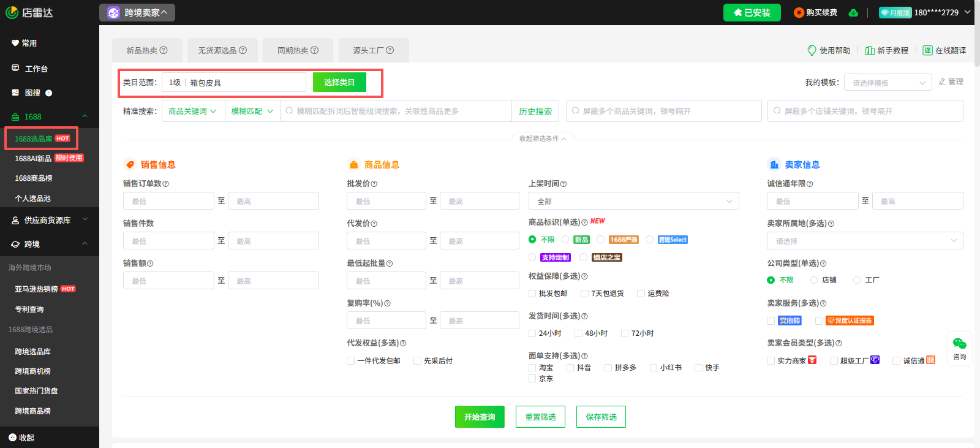Check the 批发包邮 checkbox
The image size is (980, 448).
pos(532,294)
